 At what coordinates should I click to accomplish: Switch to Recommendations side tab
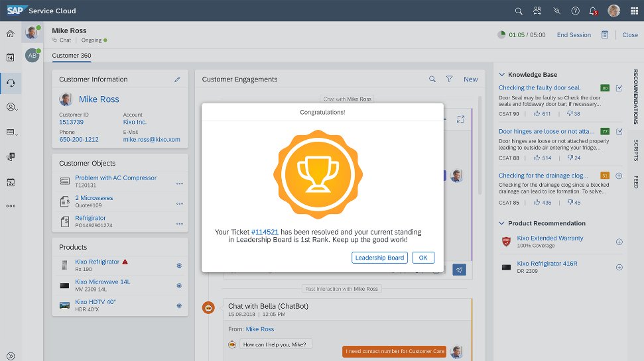point(636,97)
